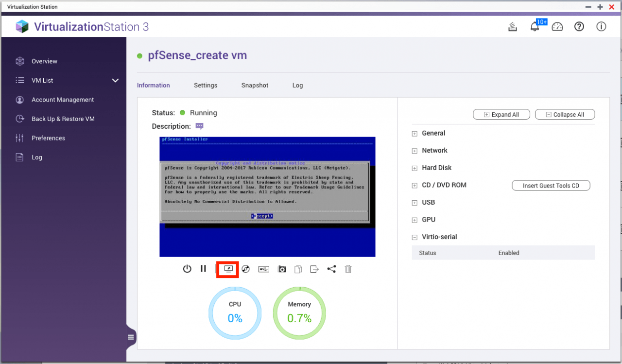The width and height of the screenshot is (622, 364).
Task: Expand the Hard Disk section
Action: pyautogui.click(x=415, y=168)
